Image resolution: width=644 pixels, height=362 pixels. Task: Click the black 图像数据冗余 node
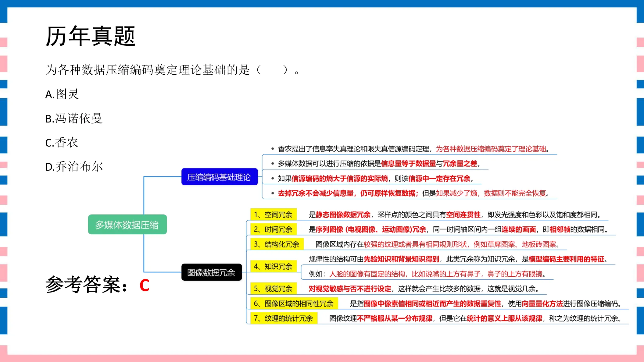point(211,272)
